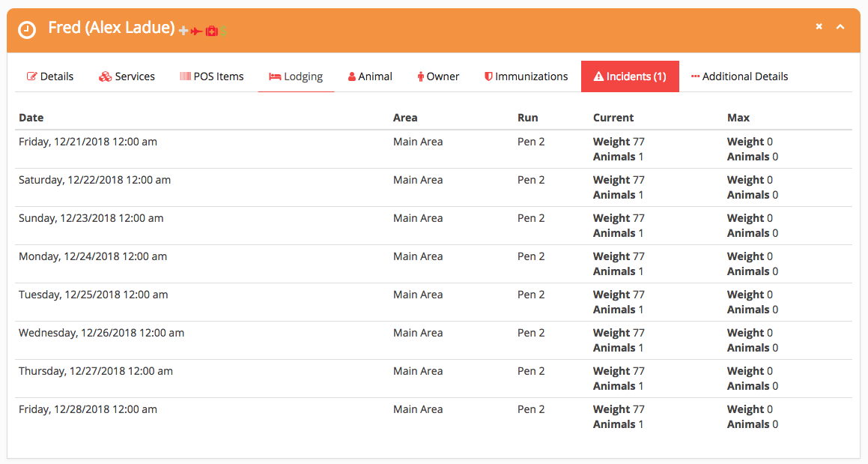868x464 pixels.
Task: Click the clock icon beside Fred
Action: click(26, 29)
